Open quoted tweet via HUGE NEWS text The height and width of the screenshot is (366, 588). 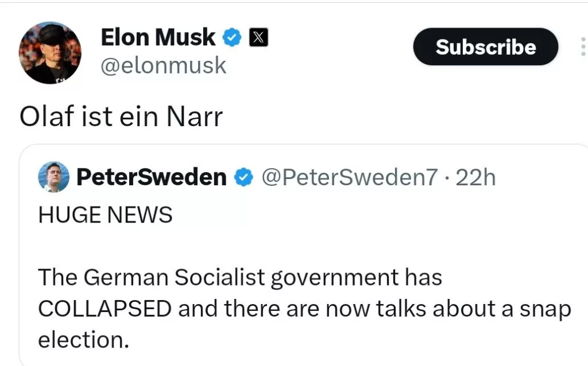[105, 215]
